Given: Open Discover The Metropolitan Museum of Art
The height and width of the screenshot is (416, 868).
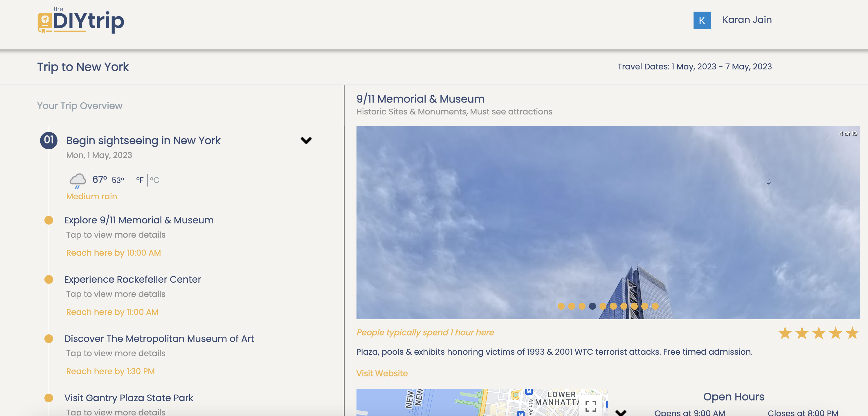Looking at the screenshot, I should [x=159, y=338].
